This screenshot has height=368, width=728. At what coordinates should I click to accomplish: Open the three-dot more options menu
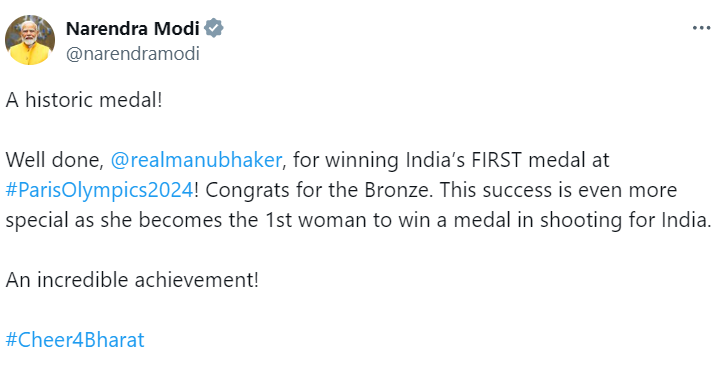point(701,28)
